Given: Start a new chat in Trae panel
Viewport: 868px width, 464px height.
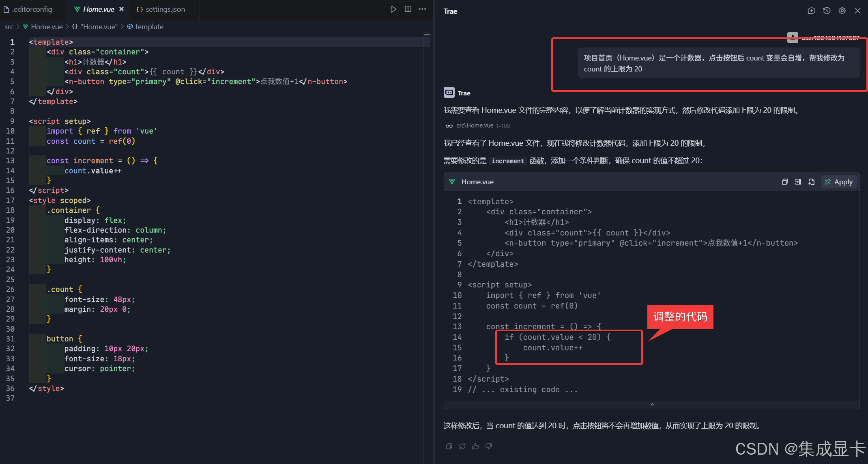Looking at the screenshot, I should [811, 11].
